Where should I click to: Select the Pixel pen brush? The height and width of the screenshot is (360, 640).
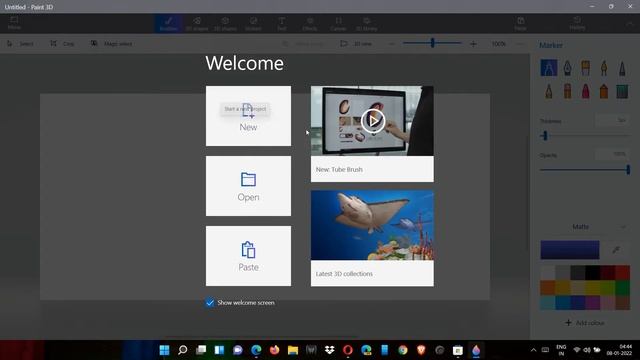tap(622, 68)
